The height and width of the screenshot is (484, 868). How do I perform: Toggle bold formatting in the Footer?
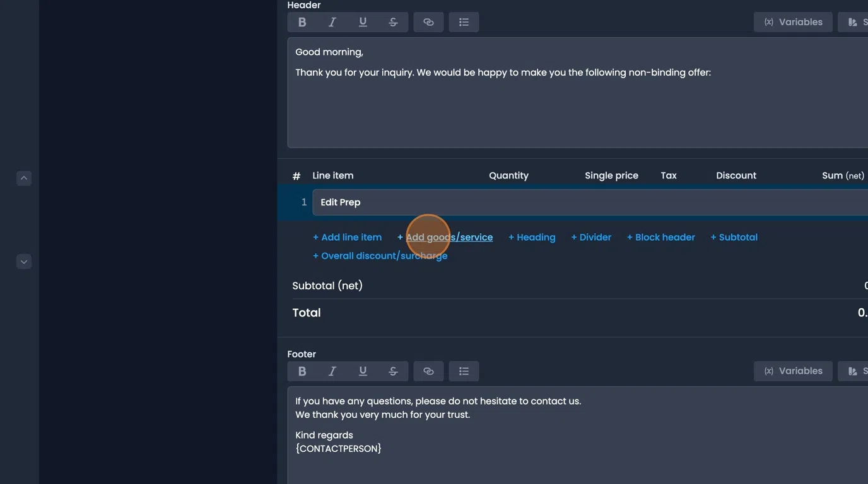pyautogui.click(x=302, y=371)
